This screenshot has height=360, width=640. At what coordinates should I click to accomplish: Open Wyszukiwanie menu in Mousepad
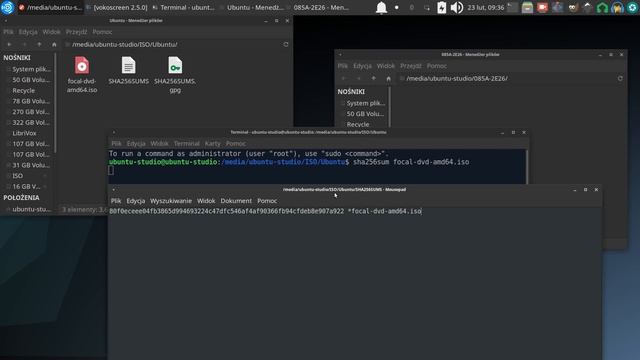pos(171,201)
